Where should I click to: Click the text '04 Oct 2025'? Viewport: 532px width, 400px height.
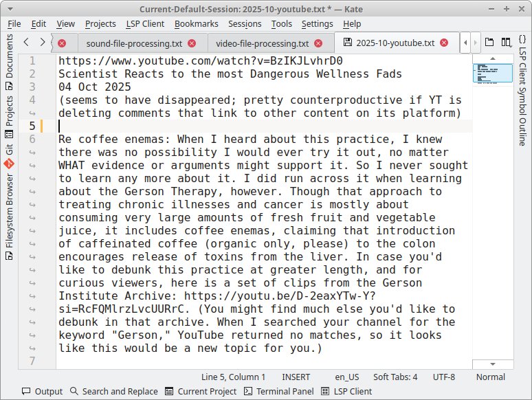point(95,87)
